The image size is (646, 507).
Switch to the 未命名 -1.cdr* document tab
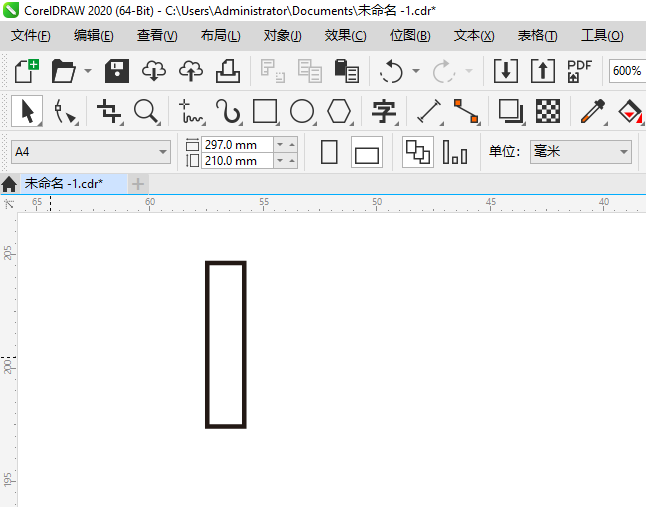point(73,183)
